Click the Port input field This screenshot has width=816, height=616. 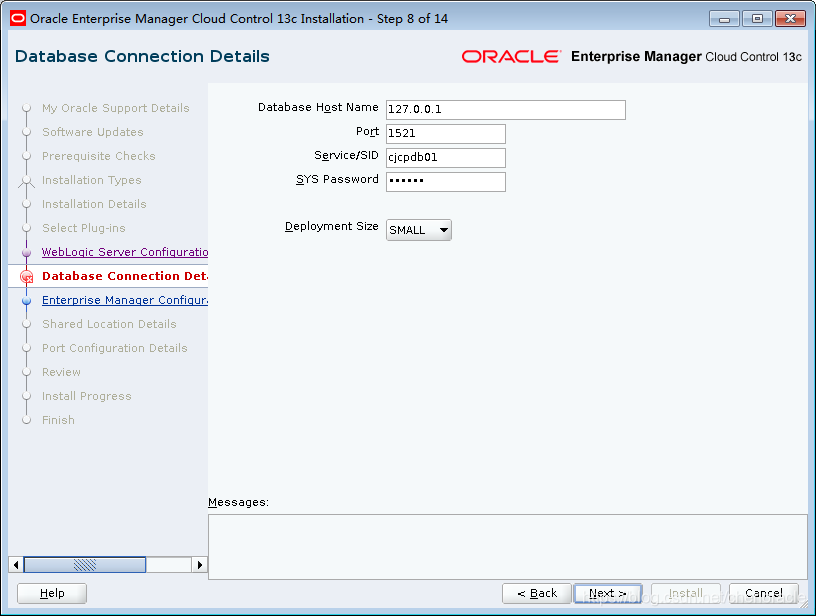click(445, 134)
